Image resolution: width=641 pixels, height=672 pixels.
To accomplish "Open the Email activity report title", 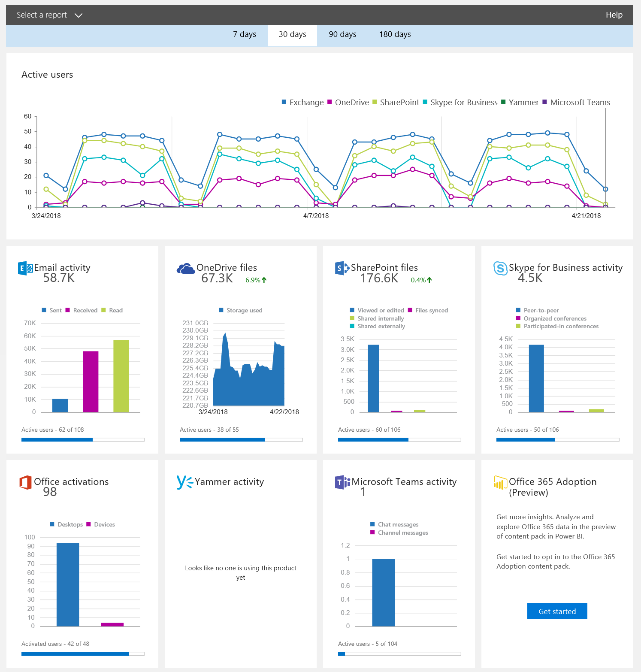I will click(62, 267).
